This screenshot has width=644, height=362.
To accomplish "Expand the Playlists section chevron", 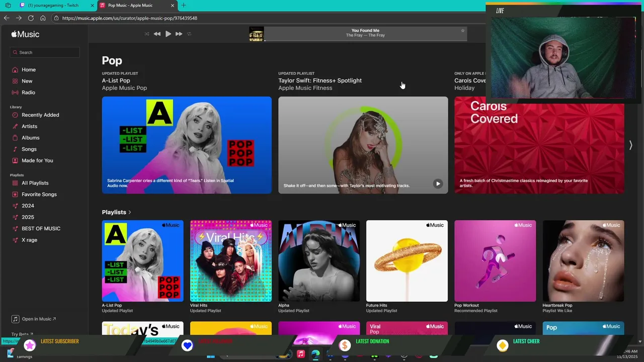I will pos(130,212).
